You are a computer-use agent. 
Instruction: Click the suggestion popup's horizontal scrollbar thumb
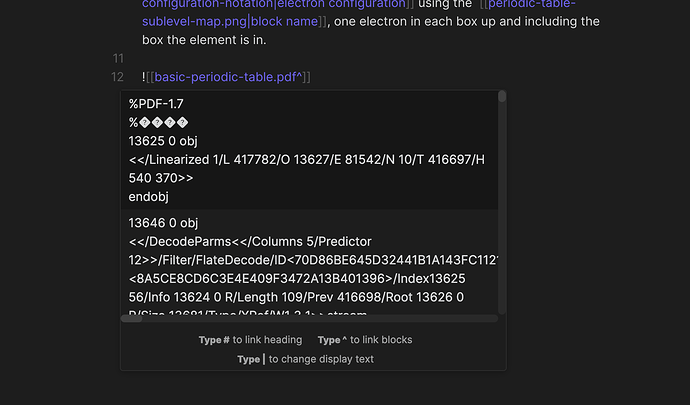[132, 319]
